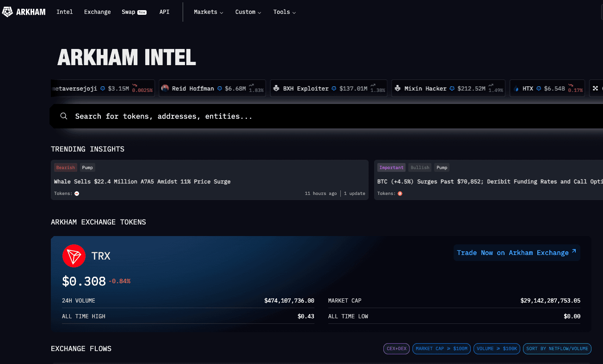603x364 pixels.
Task: Click the Bullish tag on BTC insight
Action: point(420,168)
